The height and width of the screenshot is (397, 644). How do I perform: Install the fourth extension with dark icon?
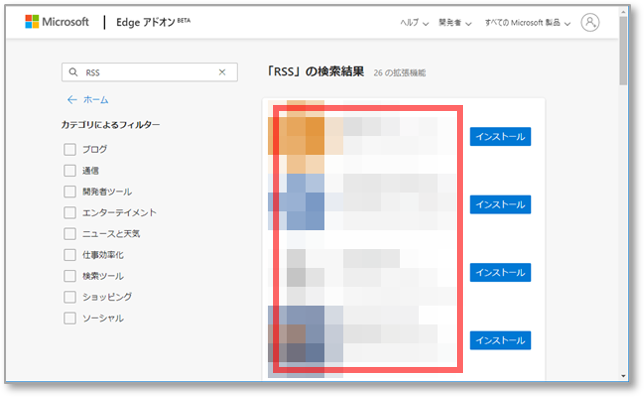(500, 340)
